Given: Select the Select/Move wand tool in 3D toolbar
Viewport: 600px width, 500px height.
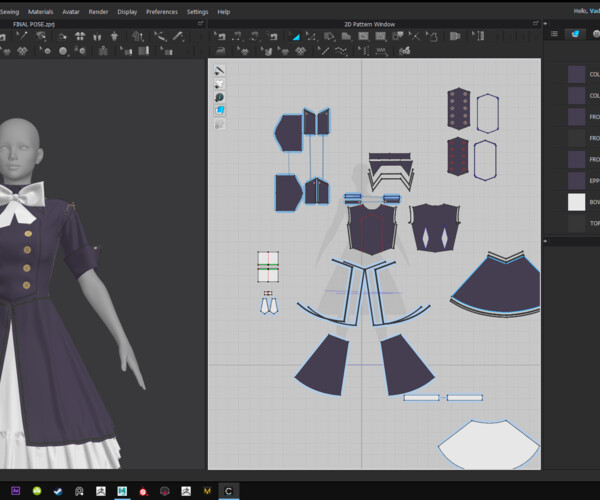Looking at the screenshot, I should point(21,36).
